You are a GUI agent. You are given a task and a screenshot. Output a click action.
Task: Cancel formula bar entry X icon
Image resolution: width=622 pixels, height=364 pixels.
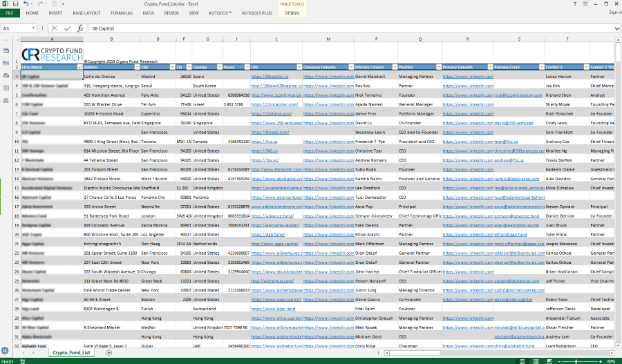pyautogui.click(x=55, y=28)
